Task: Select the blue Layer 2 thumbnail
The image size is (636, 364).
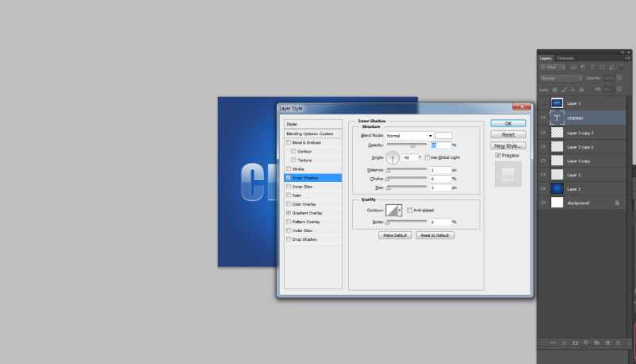Action: [x=557, y=189]
